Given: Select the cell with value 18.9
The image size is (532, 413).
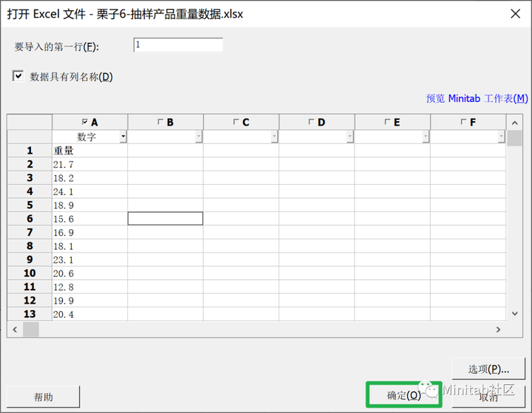Looking at the screenshot, I should (90, 205).
